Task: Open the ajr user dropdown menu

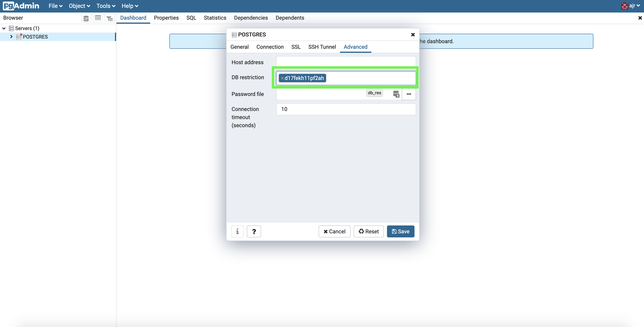Action: [633, 6]
